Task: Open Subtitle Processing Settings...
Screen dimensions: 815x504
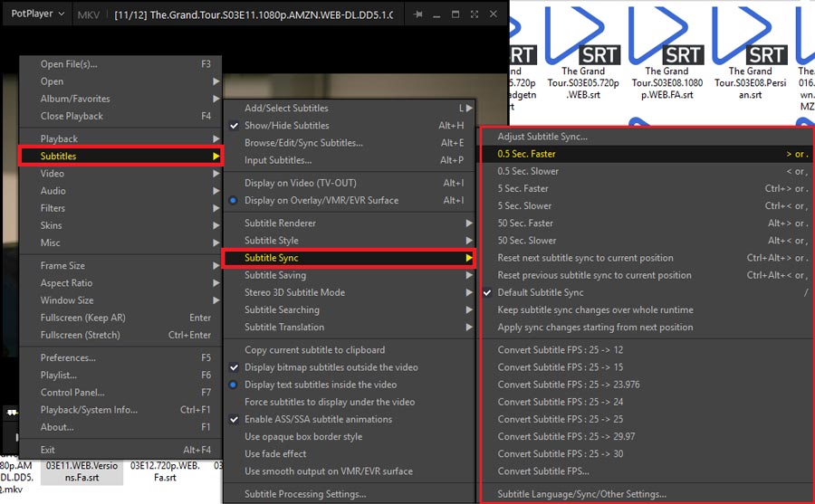Action: point(350,494)
